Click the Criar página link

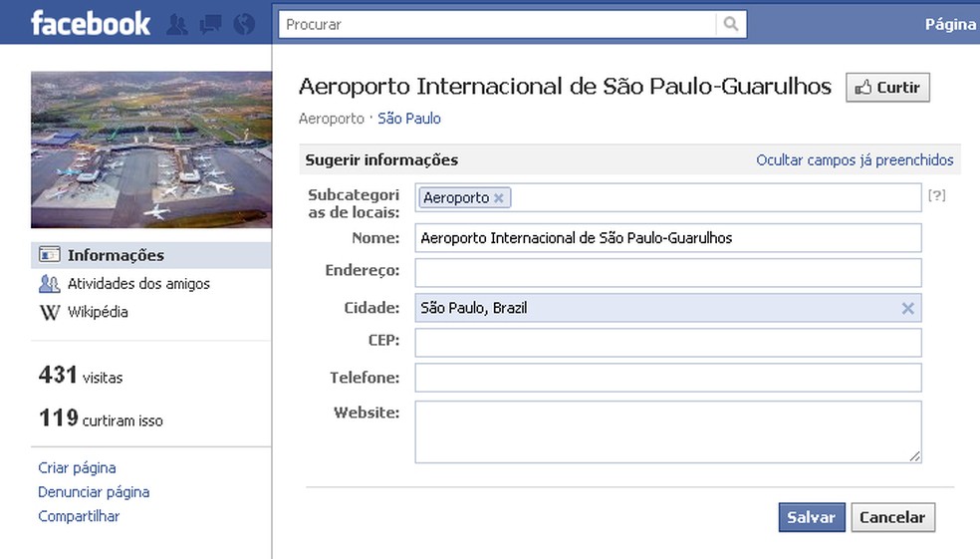tap(77, 467)
